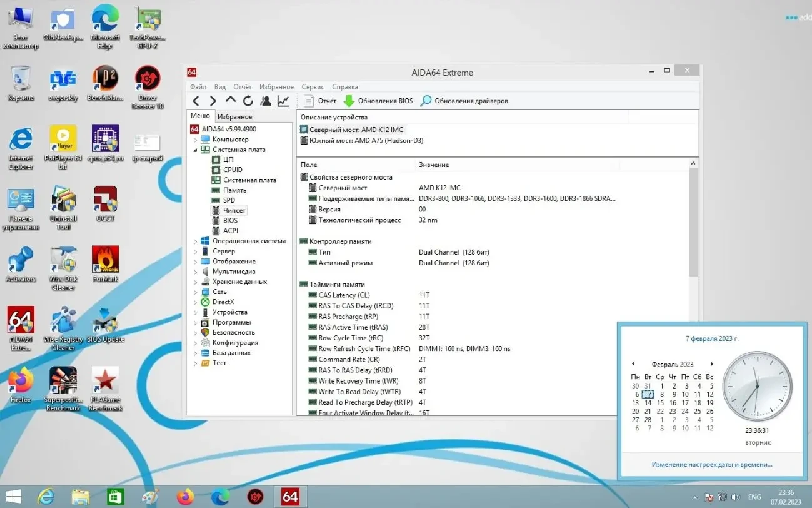The height and width of the screenshot is (508, 812).
Task: Switch to the Избранное tab
Action: pyautogui.click(x=234, y=116)
